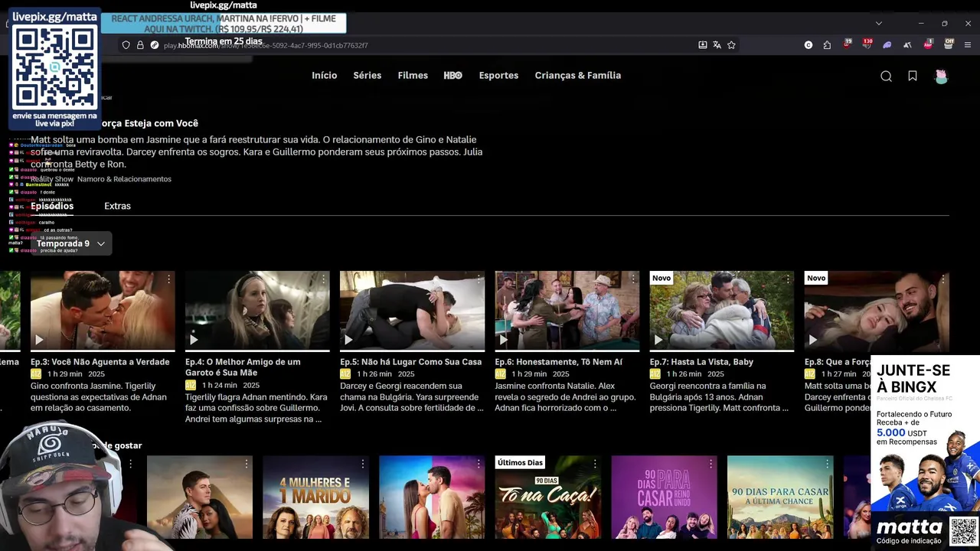Screen dimensions: 980x551
Task: Open HBO Max search
Action: coord(886,76)
